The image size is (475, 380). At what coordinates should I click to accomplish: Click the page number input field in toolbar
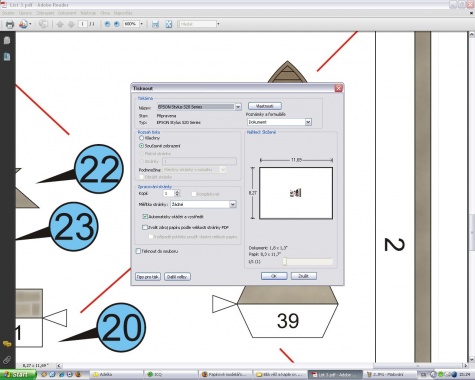pos(83,24)
